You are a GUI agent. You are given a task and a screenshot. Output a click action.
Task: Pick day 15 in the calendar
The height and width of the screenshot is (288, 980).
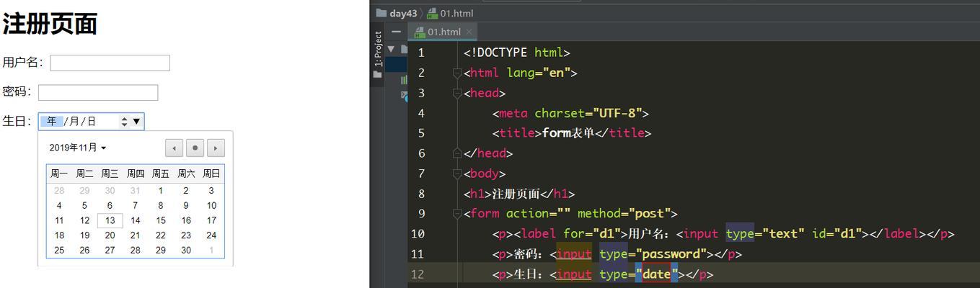[160, 221]
